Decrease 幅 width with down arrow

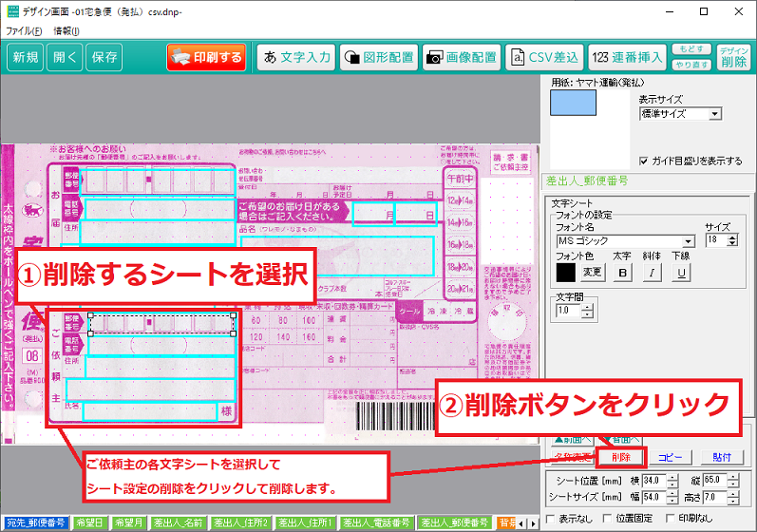(673, 501)
